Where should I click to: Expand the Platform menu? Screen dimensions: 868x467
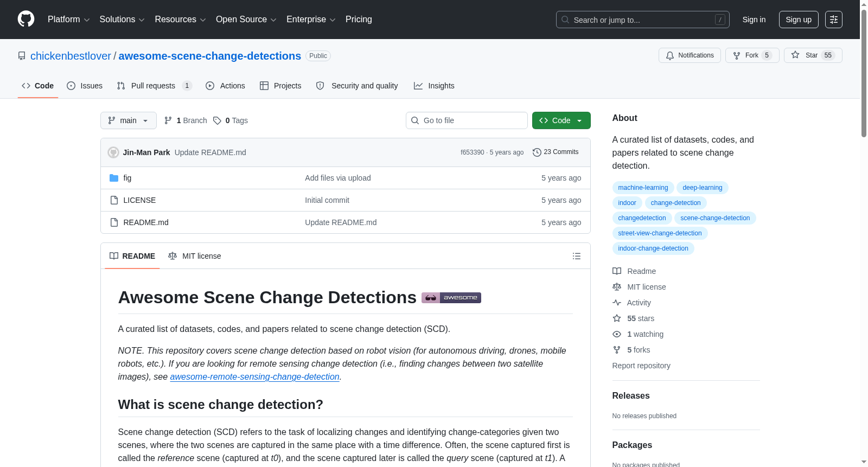click(68, 20)
